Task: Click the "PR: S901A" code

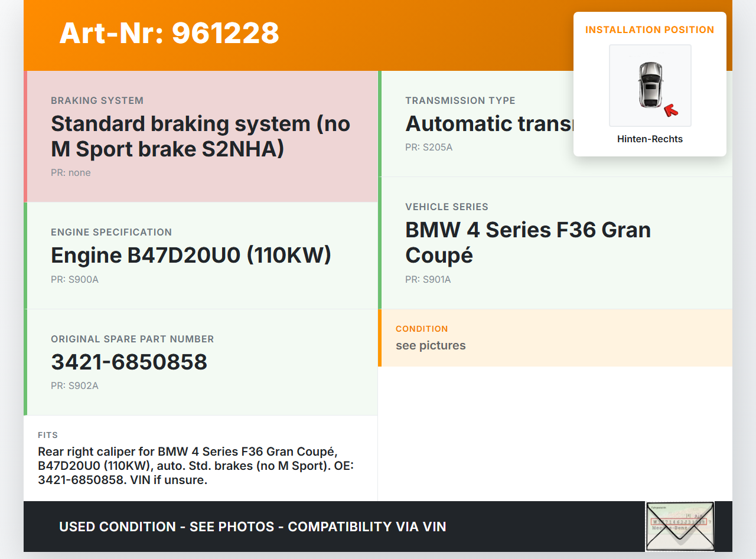Action: (428, 280)
